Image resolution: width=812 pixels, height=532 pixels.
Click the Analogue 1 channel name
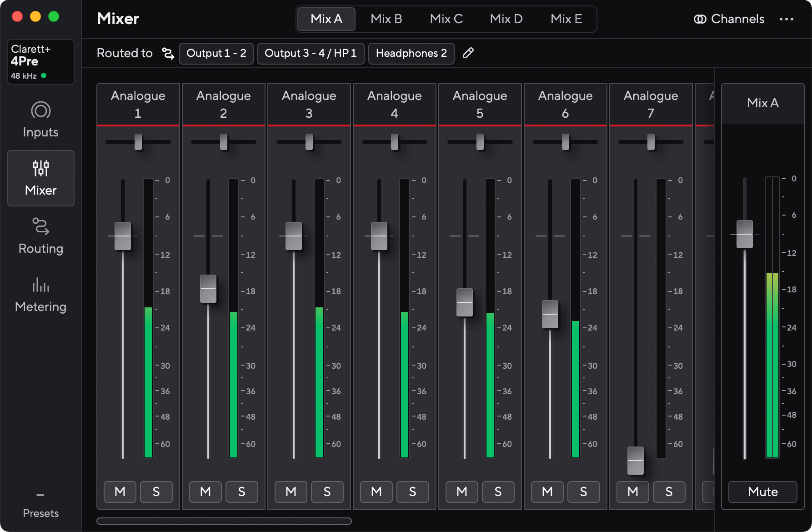[x=138, y=104]
